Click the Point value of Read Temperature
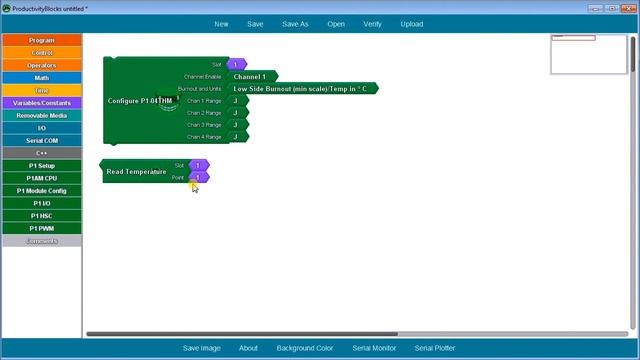Screen dimensions: 640x360 [199, 177]
